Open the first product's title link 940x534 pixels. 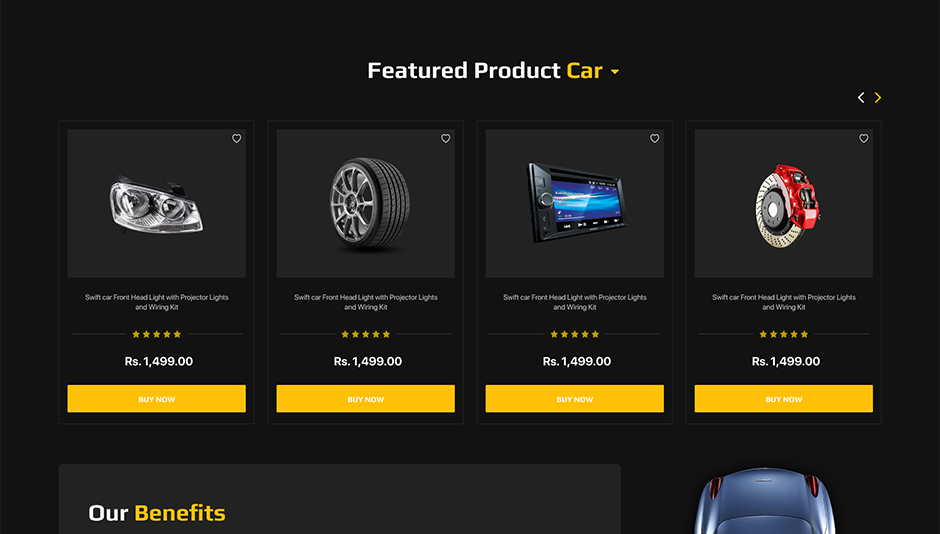(x=156, y=302)
